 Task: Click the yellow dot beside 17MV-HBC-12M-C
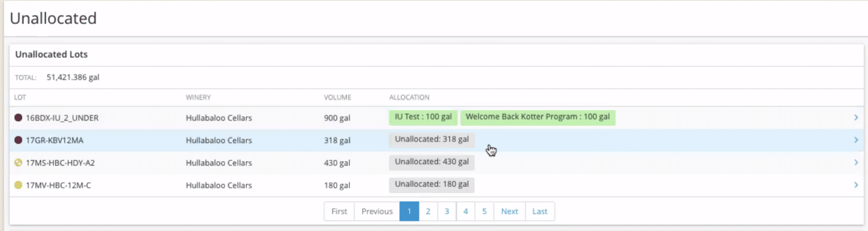click(x=19, y=185)
